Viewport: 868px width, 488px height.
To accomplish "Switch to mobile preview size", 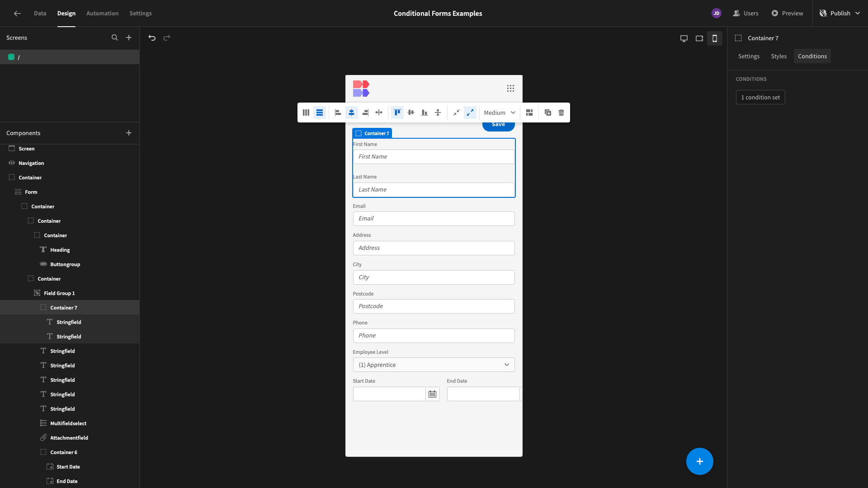I will [715, 38].
